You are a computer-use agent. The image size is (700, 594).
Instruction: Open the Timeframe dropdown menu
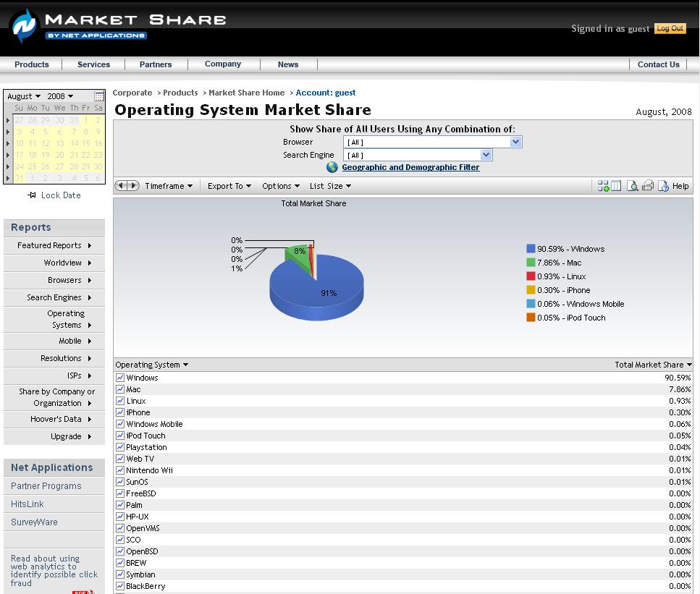[169, 186]
